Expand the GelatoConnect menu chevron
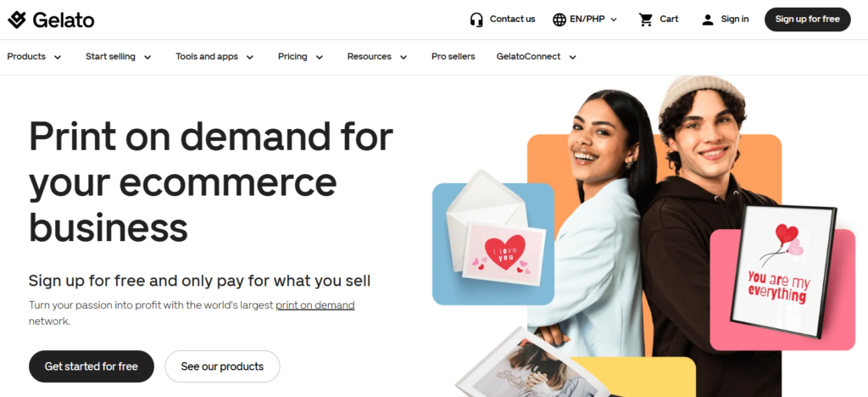This screenshot has height=397, width=868. pos(573,57)
